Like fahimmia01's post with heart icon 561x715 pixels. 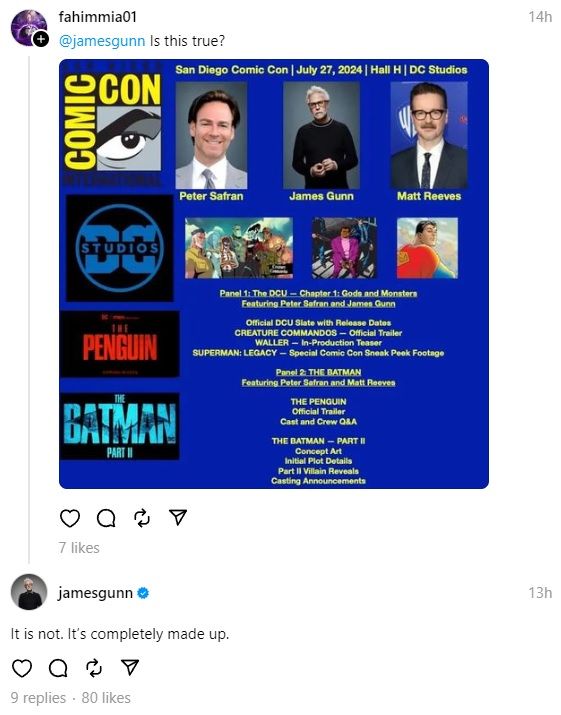click(70, 518)
